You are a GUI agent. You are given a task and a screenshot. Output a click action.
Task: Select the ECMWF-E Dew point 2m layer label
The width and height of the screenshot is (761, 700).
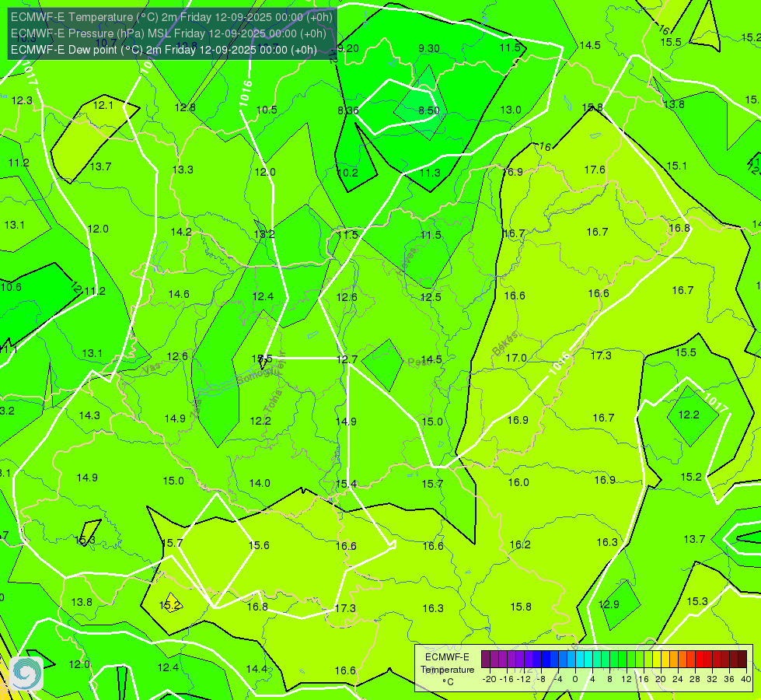pos(164,50)
